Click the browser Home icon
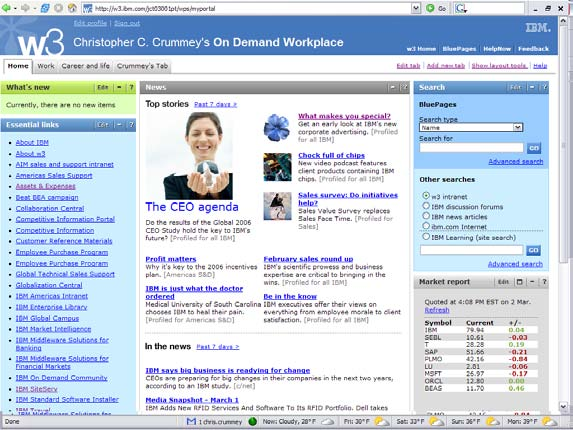The image size is (573, 430). click(x=72, y=8)
